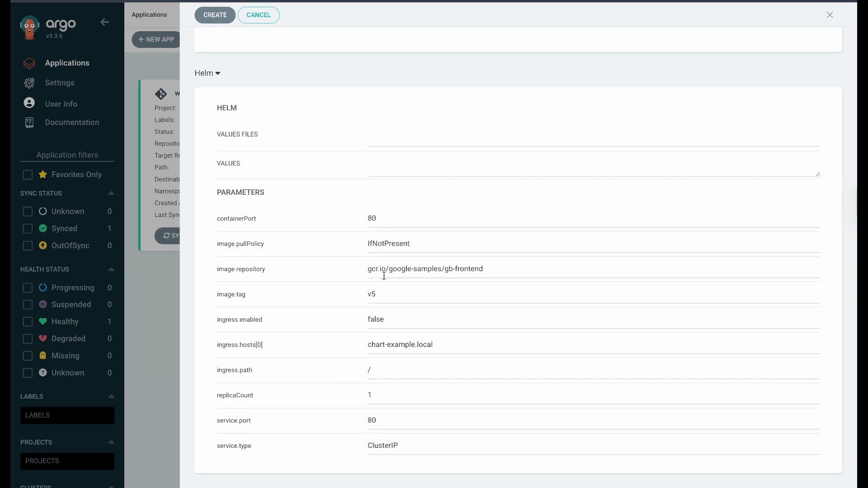Click Missing yellow ghost icon
868x488 pixels.
tap(43, 356)
